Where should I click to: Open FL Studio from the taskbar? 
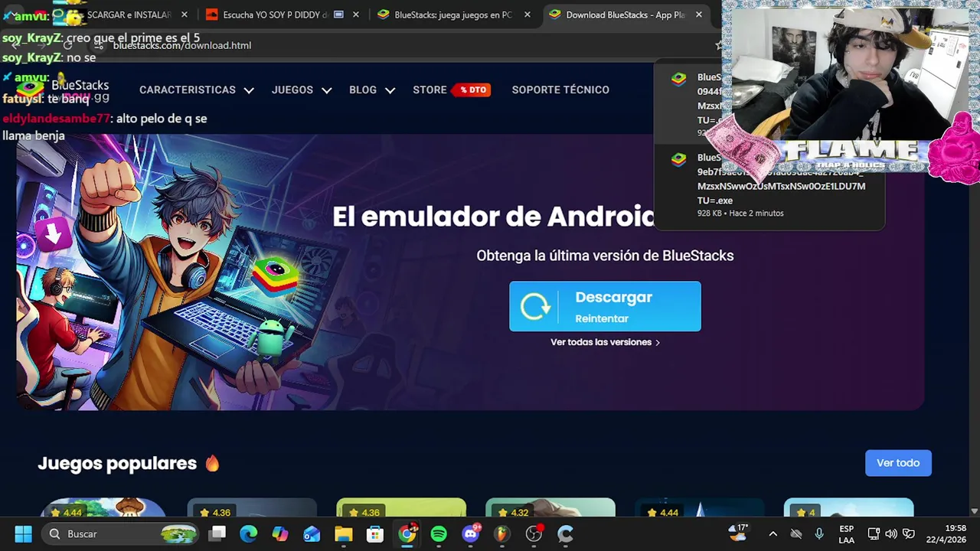[x=501, y=534]
